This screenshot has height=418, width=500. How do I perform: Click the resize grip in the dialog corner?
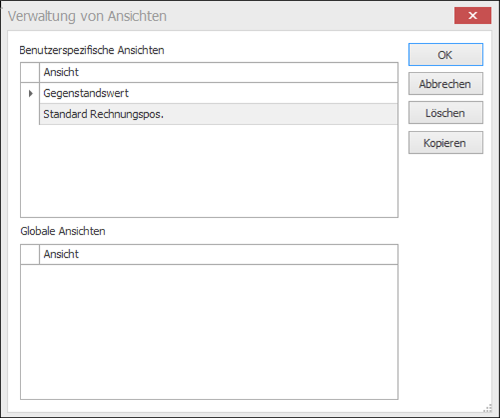pyautogui.click(x=488, y=408)
